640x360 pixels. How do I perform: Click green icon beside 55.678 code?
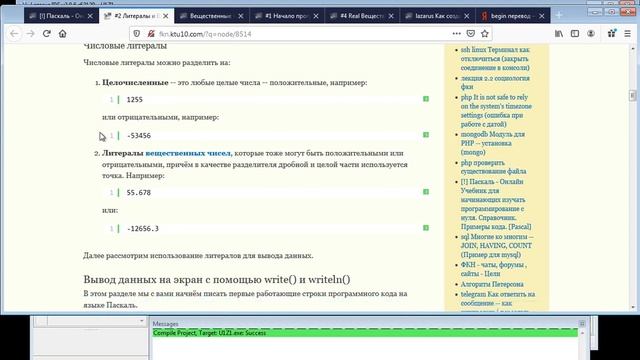[426, 192]
